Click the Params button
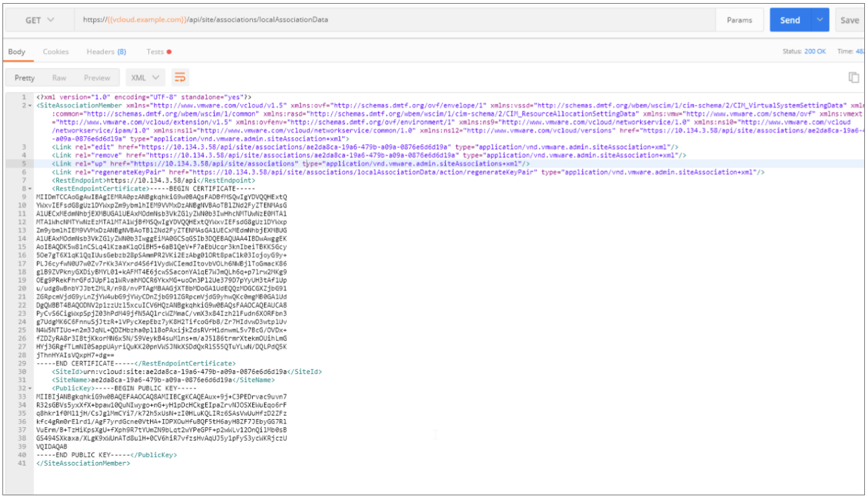The height and width of the screenshot is (499, 868). (739, 20)
